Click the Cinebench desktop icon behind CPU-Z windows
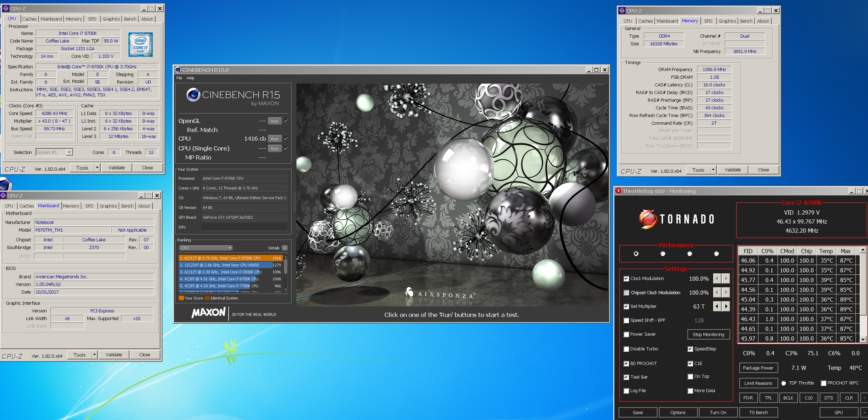Viewport: 868px width, 420px height. [5, 184]
